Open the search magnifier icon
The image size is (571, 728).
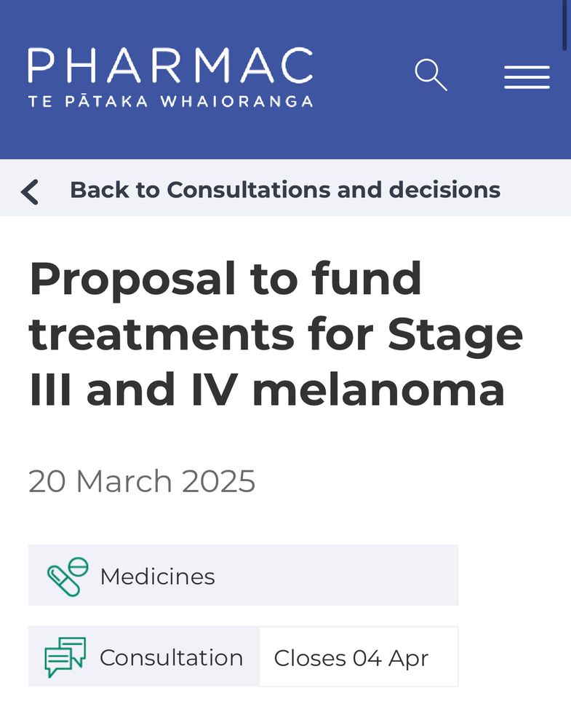pyautogui.click(x=431, y=75)
